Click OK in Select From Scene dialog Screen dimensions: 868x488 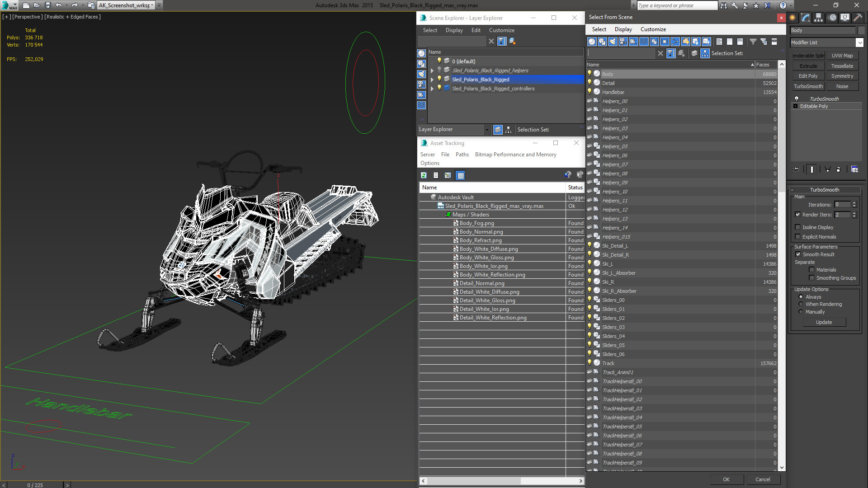tap(726, 479)
